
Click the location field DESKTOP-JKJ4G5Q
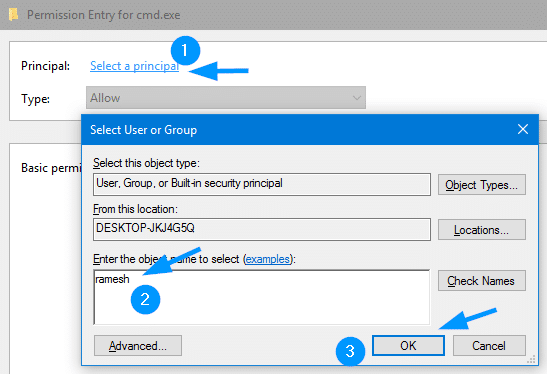[x=262, y=229]
